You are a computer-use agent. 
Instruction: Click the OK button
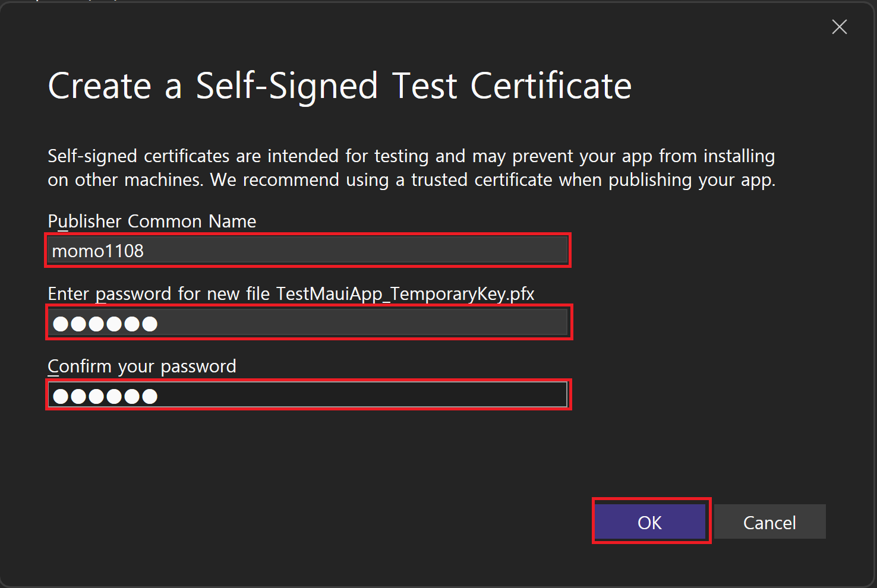coord(650,522)
